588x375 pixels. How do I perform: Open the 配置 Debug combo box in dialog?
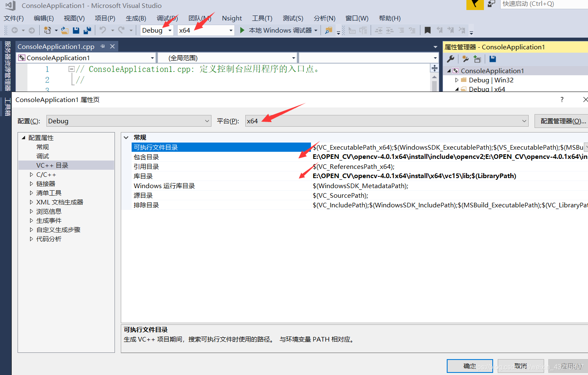click(129, 121)
